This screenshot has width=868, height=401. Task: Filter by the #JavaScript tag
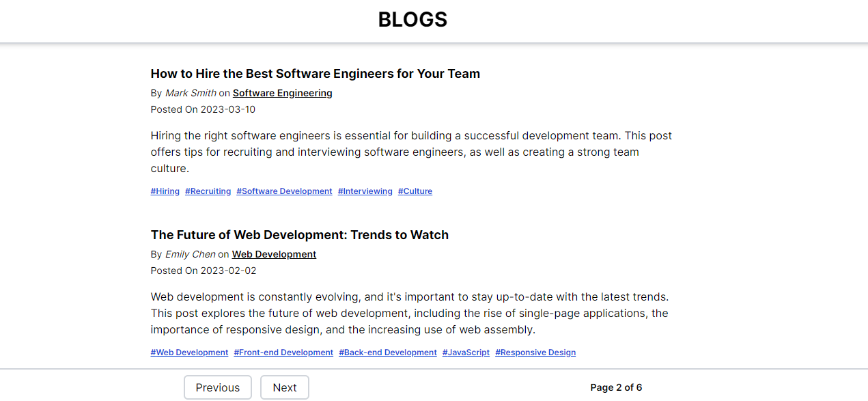pos(466,352)
